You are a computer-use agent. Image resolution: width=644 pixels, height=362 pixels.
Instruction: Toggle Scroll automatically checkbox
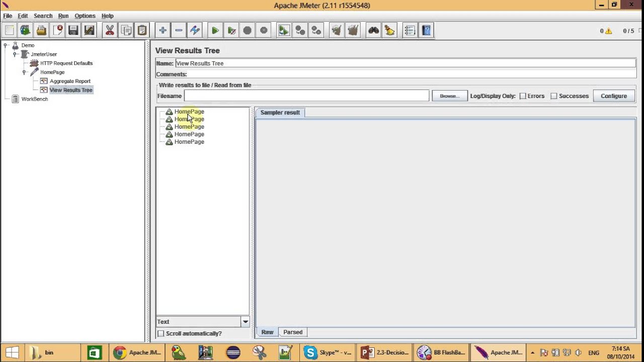161,333
